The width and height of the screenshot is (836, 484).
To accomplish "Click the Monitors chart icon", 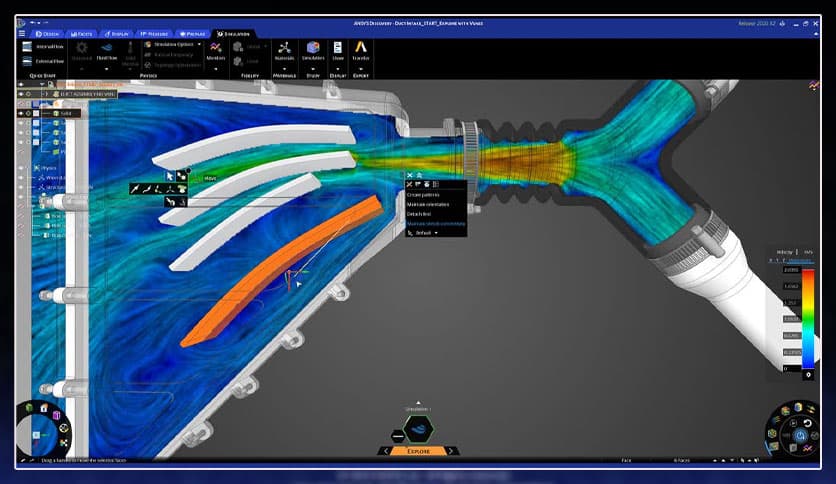I will pos(215,48).
